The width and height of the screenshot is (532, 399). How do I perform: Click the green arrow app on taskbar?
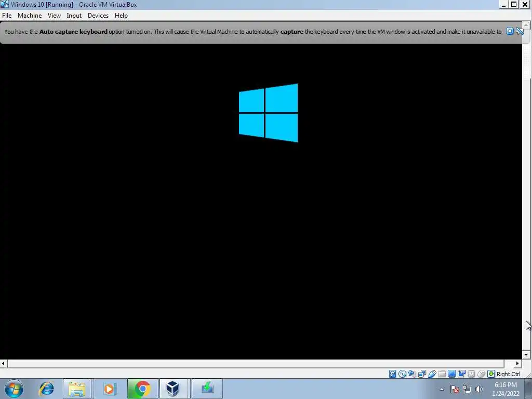[207, 389]
